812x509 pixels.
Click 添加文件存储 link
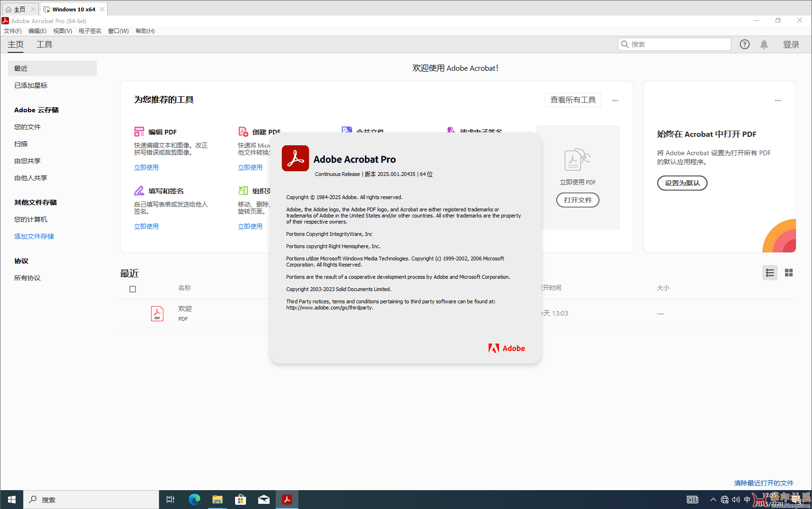tap(34, 236)
